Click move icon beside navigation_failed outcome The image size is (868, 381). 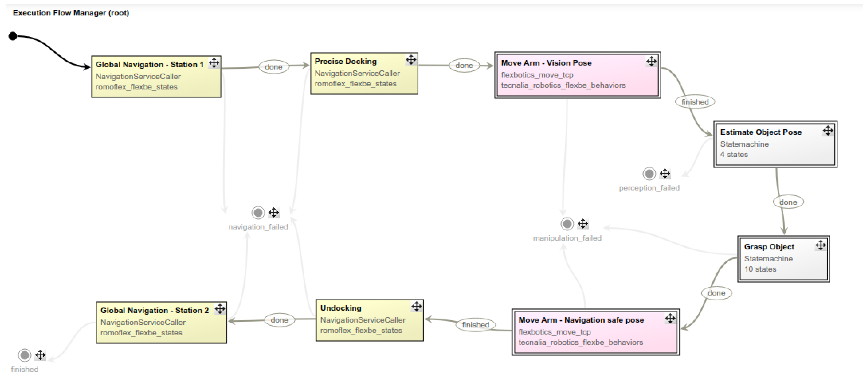[x=274, y=212]
